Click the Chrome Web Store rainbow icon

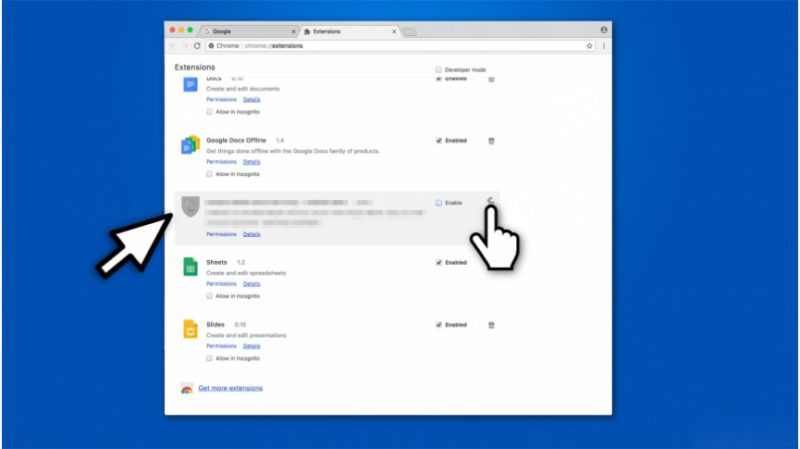tap(186, 388)
